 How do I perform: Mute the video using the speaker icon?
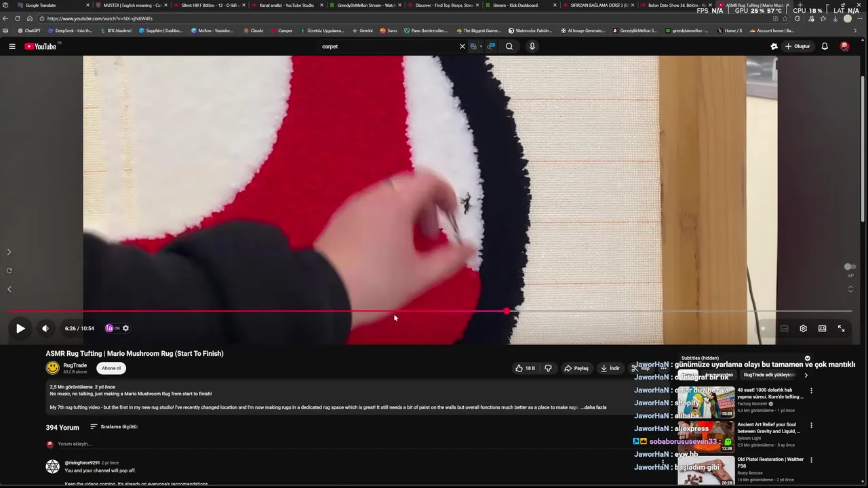click(45, 328)
